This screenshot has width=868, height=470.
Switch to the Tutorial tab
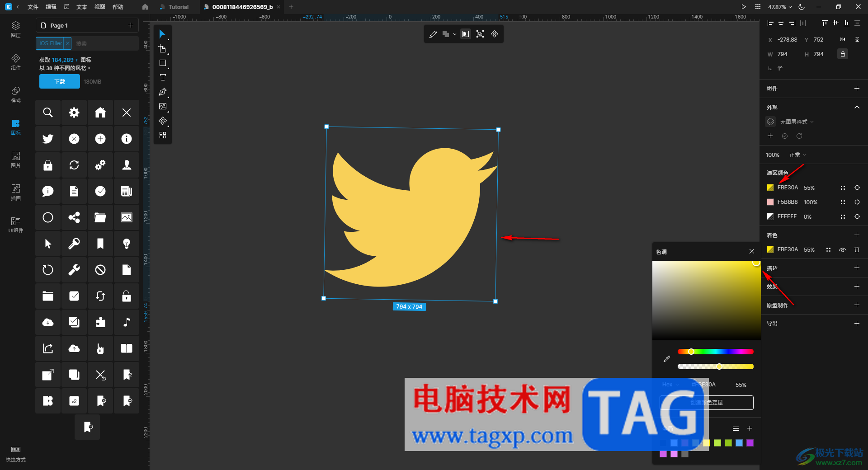point(175,7)
